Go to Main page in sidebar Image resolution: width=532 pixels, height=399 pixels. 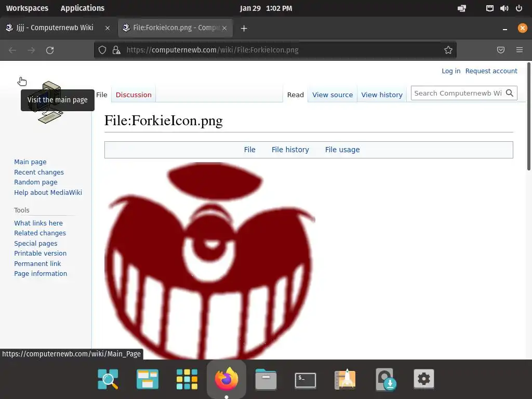(x=30, y=162)
